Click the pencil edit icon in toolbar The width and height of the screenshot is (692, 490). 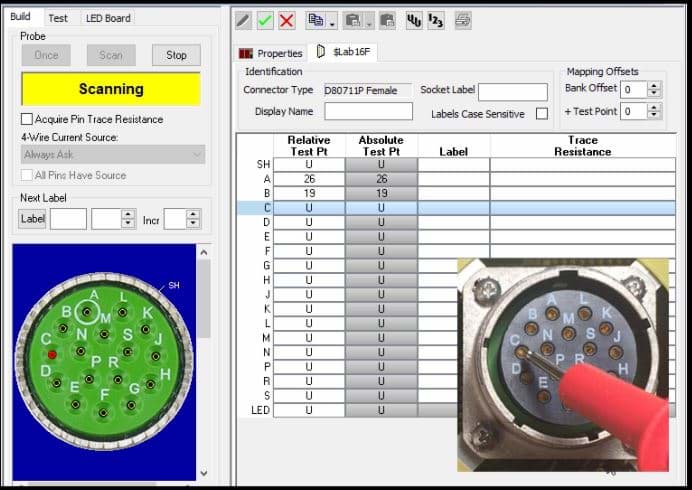[x=244, y=20]
